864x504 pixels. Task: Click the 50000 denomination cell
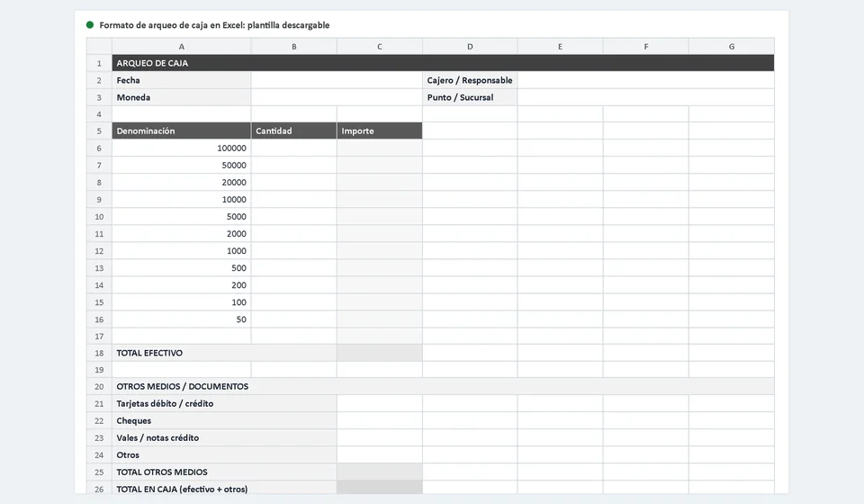point(181,166)
